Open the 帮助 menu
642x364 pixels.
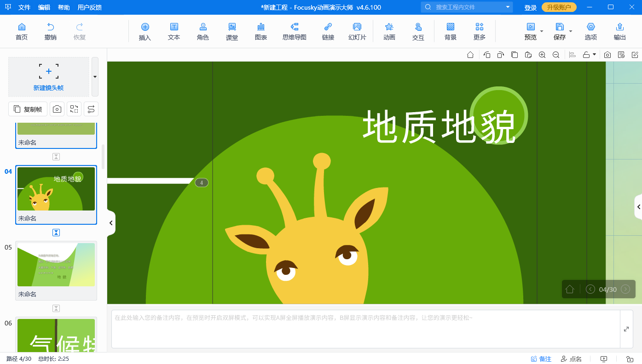point(64,7)
